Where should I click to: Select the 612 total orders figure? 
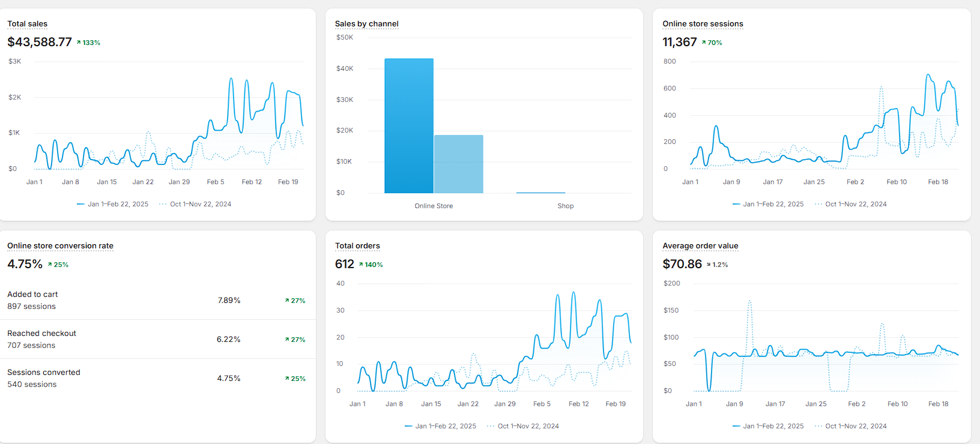[x=345, y=264]
